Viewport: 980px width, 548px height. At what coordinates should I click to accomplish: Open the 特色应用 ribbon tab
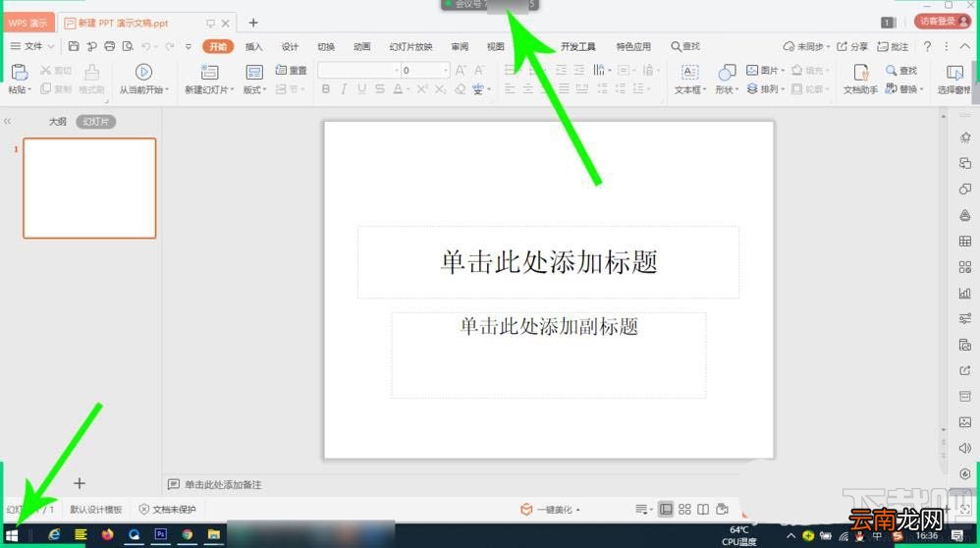633,46
